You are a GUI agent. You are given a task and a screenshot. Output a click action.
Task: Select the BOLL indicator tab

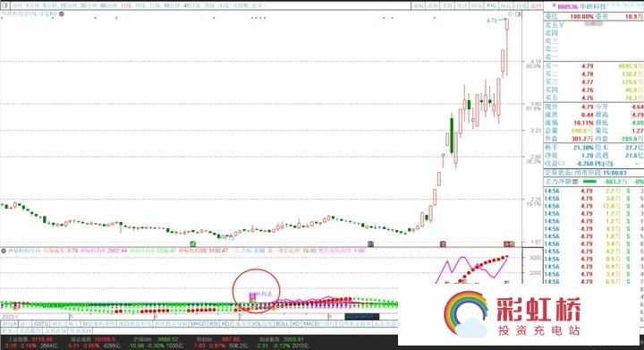coord(282,324)
